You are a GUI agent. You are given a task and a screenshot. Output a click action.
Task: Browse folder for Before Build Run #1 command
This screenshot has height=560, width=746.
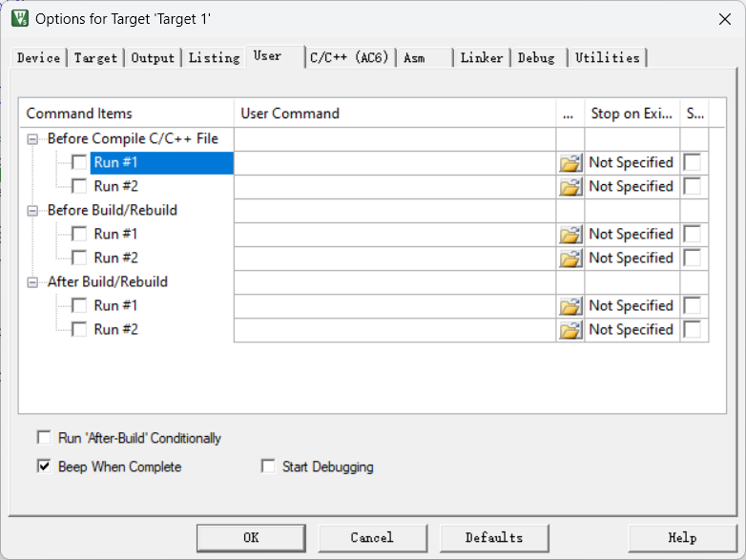point(570,235)
